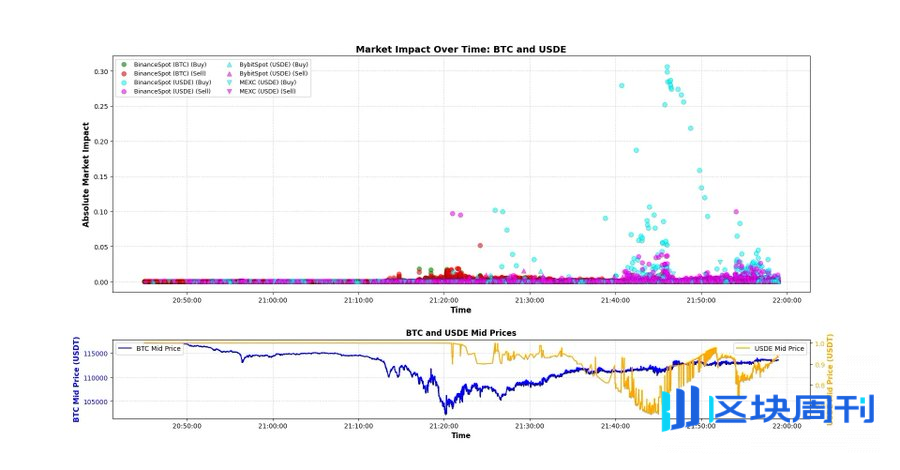Click the MEXC (USDE) Buy inverted triangle marker

click(x=229, y=82)
